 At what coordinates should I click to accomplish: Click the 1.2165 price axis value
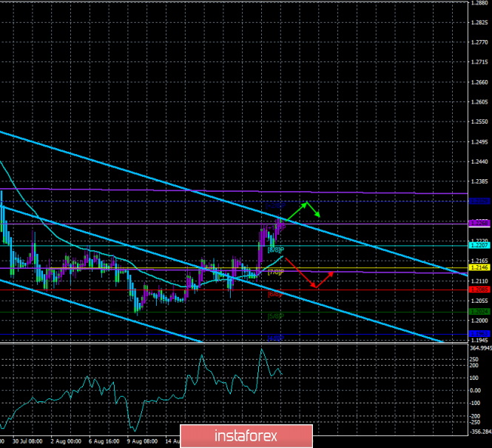click(479, 261)
